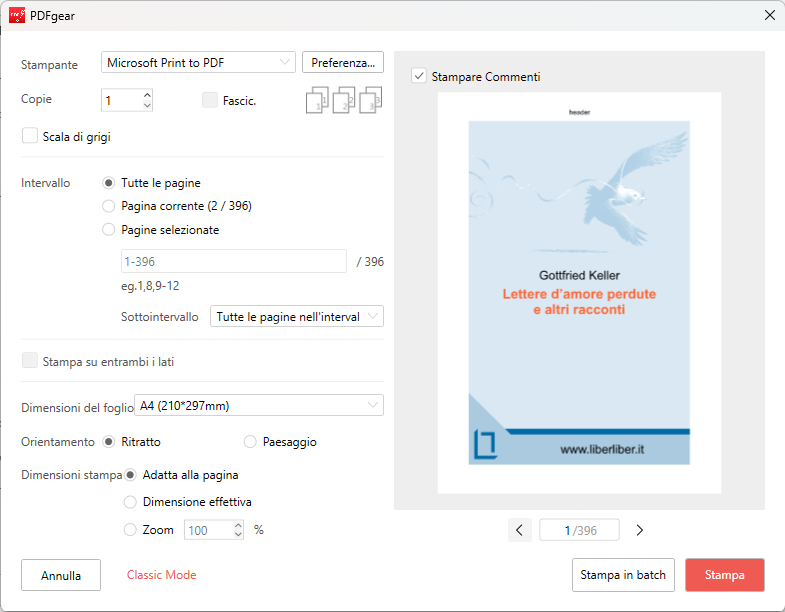Toggle Stampa su entrambi i lati checkbox
The height and width of the screenshot is (612, 785).
tap(30, 361)
